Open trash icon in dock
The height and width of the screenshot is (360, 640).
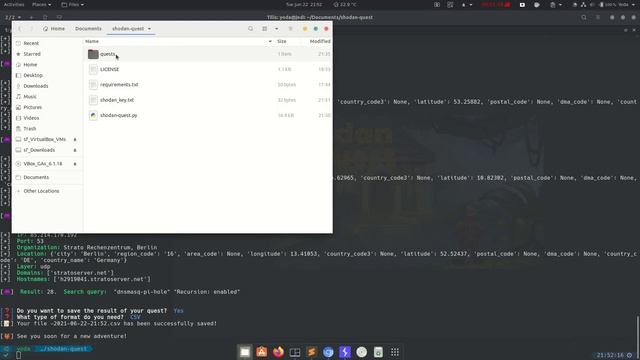[378, 352]
